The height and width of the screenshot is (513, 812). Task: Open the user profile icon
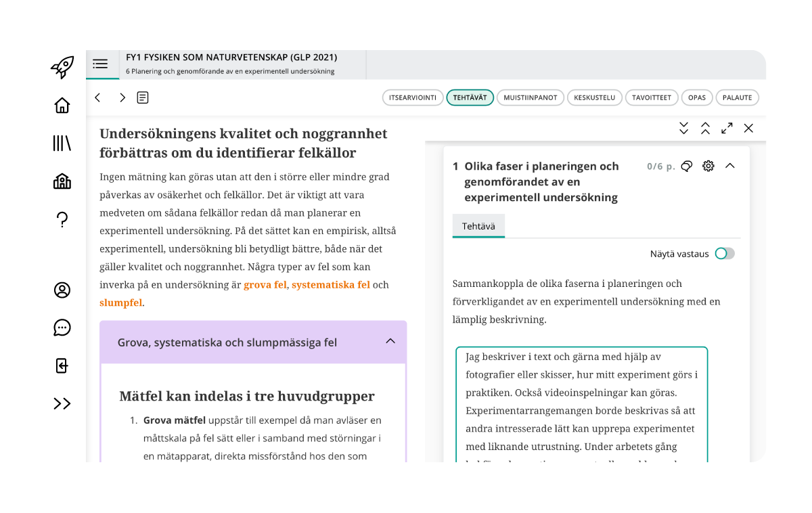coord(62,290)
